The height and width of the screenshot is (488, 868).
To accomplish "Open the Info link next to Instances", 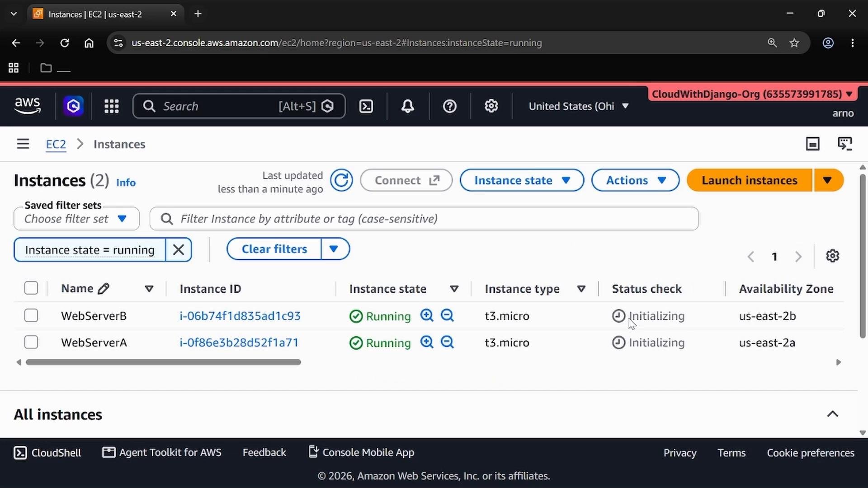I will (x=126, y=183).
